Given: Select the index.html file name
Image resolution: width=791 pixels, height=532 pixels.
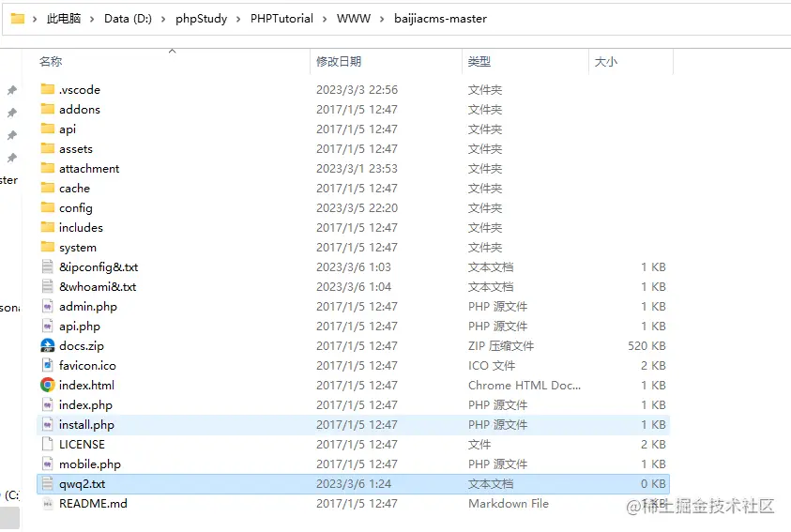Looking at the screenshot, I should 86,385.
